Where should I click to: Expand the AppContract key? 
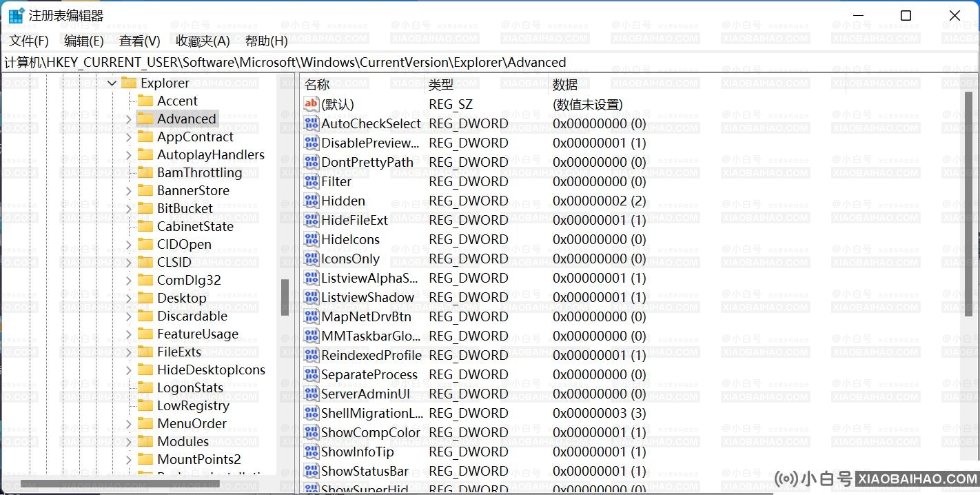point(128,137)
